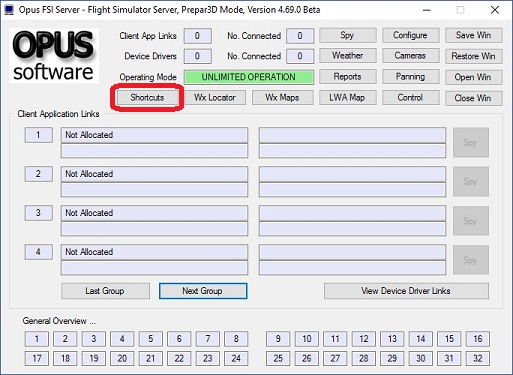This screenshot has width=513, height=375.
Task: Click the Next Group button
Action: click(203, 291)
